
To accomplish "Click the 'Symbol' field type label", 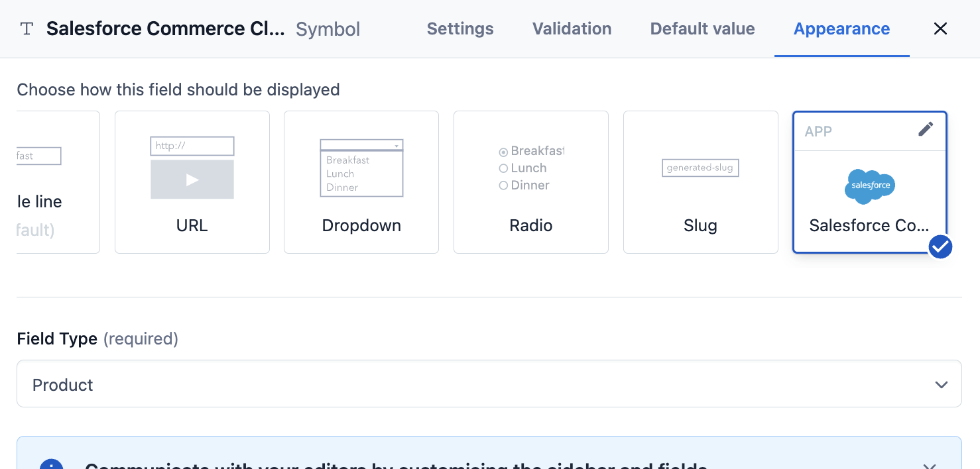I will (x=328, y=29).
